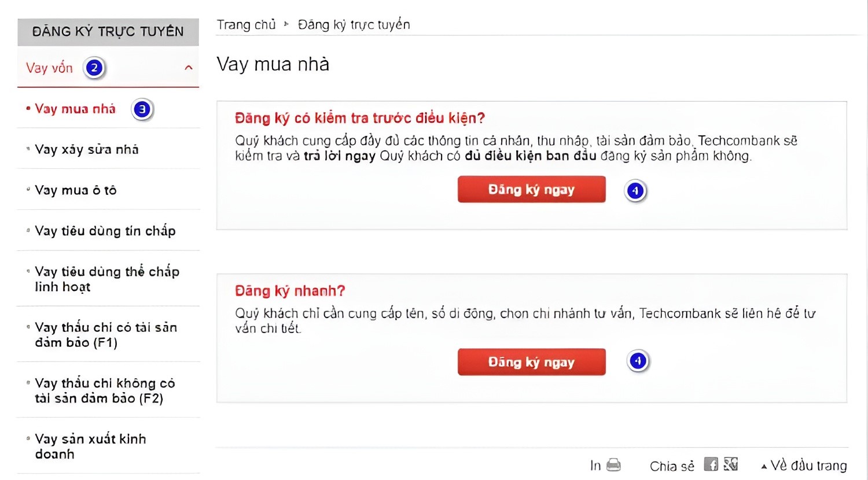This screenshot has width=868, height=480.
Task: Click the Đăng ký trực tuyến breadcrumb
Action: (x=354, y=25)
